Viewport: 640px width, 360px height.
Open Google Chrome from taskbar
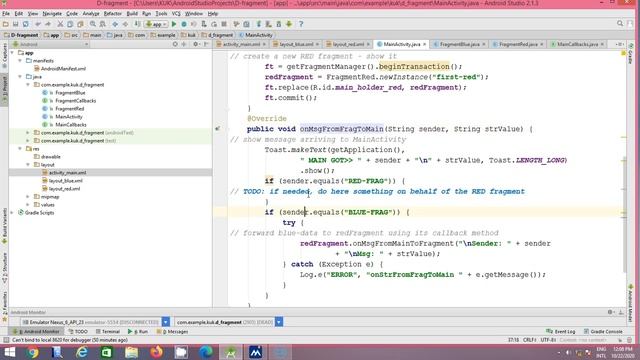pyautogui.click(x=33, y=352)
